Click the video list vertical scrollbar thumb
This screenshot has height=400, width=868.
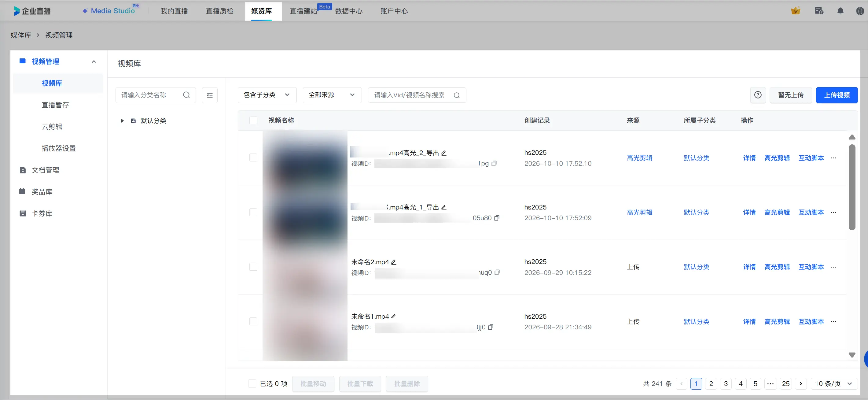pos(852,187)
